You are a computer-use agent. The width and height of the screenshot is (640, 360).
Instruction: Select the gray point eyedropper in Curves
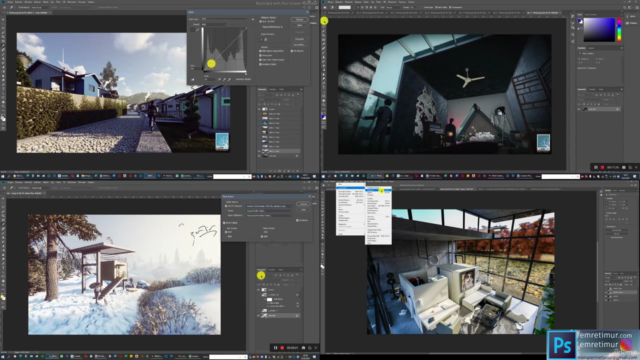pyautogui.click(x=224, y=79)
